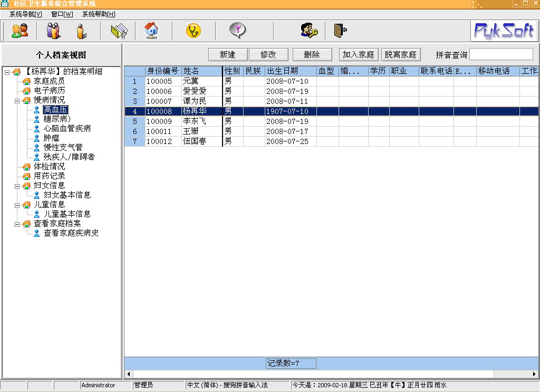
Task: Click the two-person users toolbar icon
Action: pos(20,31)
